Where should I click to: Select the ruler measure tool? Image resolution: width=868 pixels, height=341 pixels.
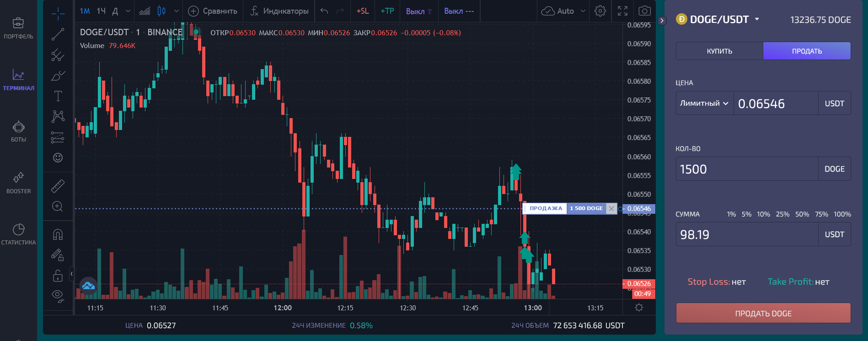point(58,186)
